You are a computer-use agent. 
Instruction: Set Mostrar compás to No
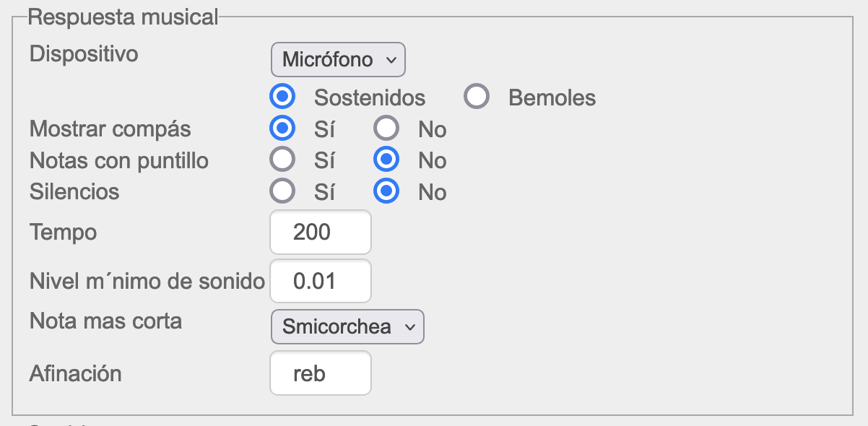[x=386, y=129]
